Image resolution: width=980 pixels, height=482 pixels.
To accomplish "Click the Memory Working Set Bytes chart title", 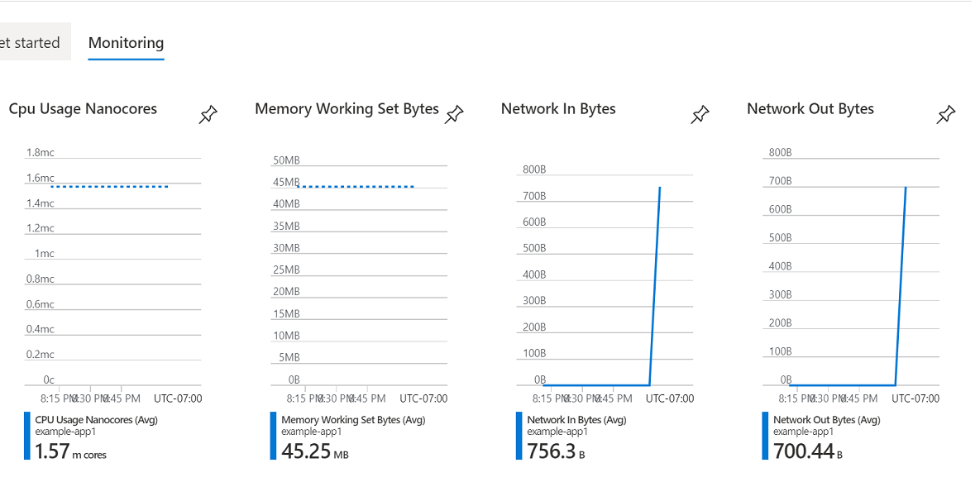I will pyautogui.click(x=347, y=108).
